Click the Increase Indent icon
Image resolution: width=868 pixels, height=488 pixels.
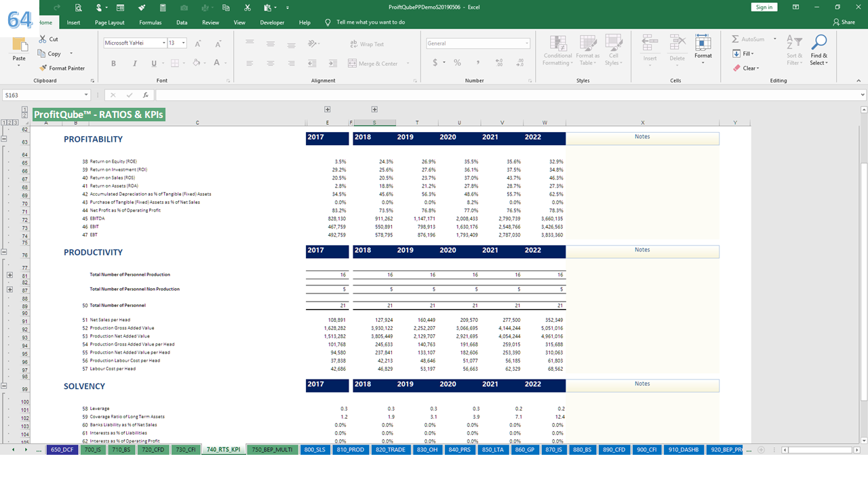click(332, 63)
